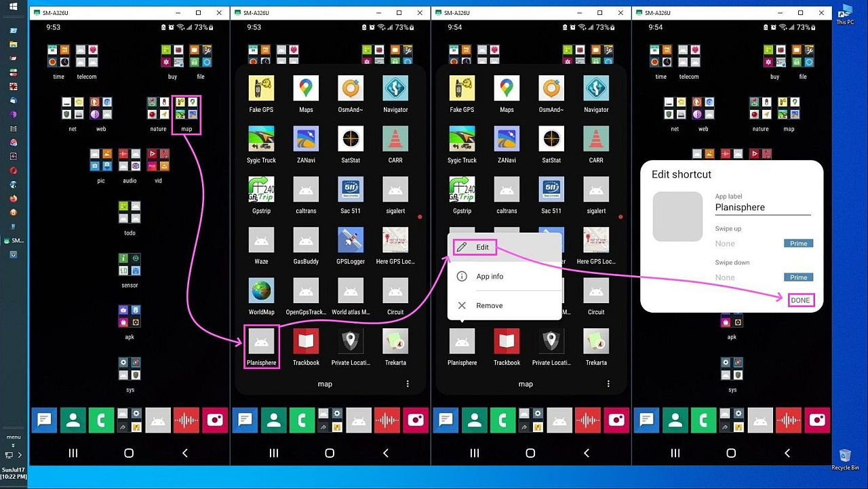Open apk folder in 9:53 home screen window
868x489 pixels.
[130, 317]
